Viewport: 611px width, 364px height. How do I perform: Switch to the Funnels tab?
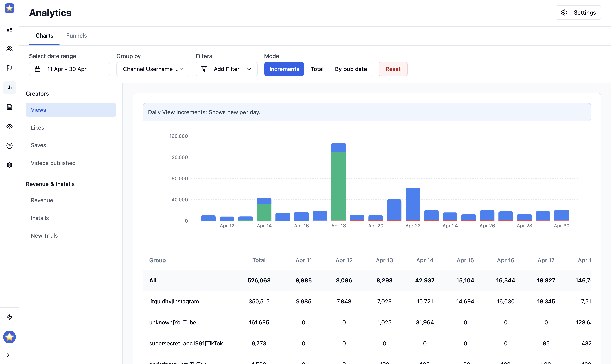[77, 36]
